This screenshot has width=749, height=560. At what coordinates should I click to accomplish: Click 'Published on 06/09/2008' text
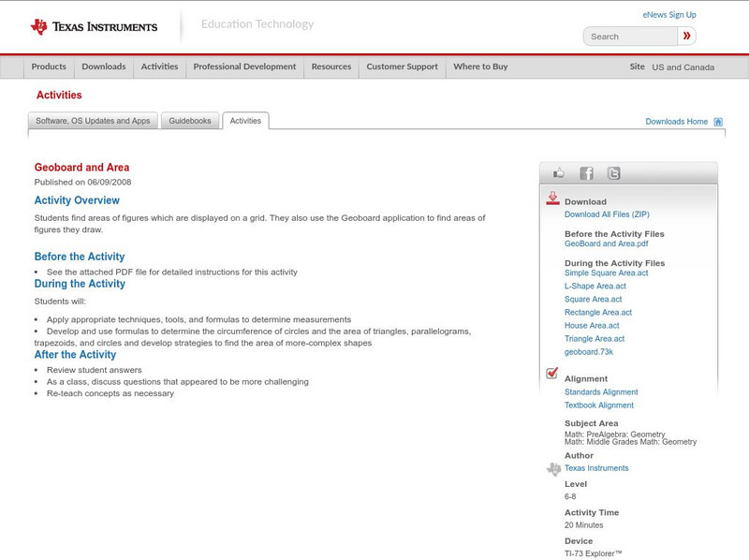pos(82,182)
